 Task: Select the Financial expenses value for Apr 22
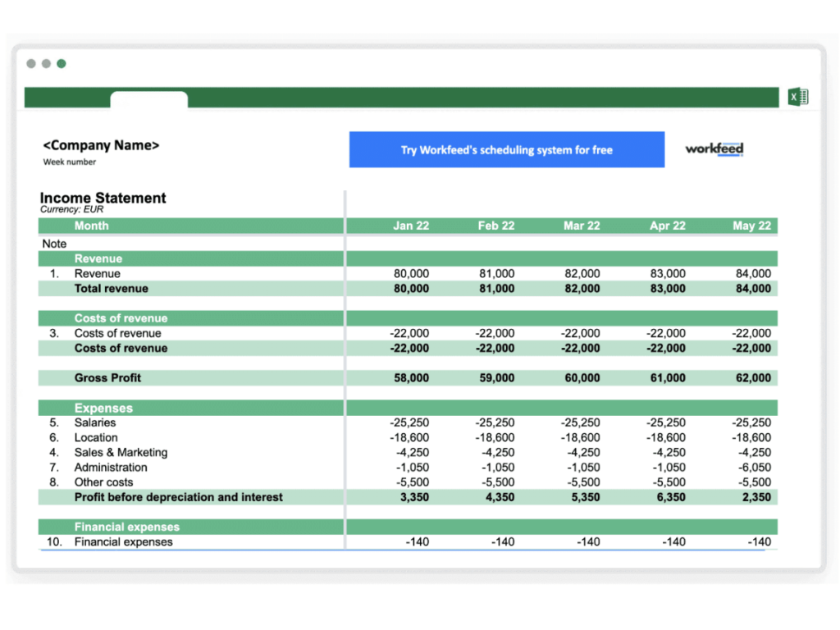coord(673,542)
